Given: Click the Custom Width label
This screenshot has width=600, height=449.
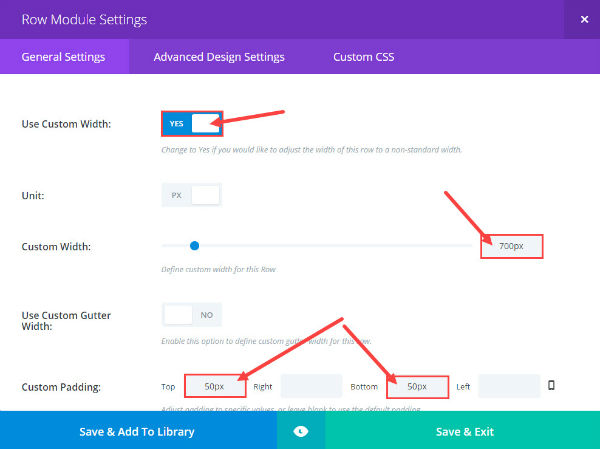Looking at the screenshot, I should point(56,247).
